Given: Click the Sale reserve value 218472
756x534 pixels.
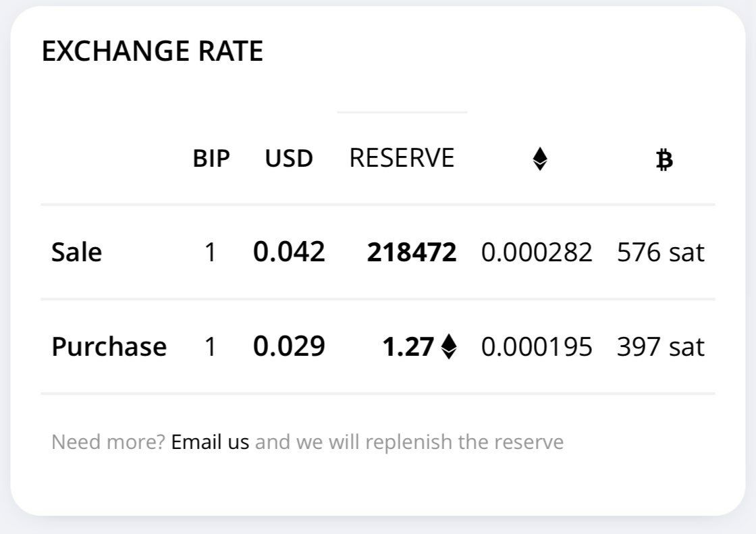Looking at the screenshot, I should coord(412,252).
